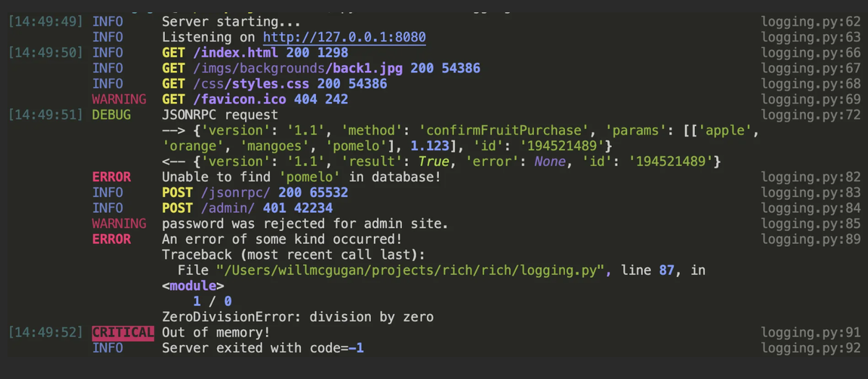Viewport: 868px width, 379px height.
Task: Click the logging.py:89 source reference
Action: point(812,239)
